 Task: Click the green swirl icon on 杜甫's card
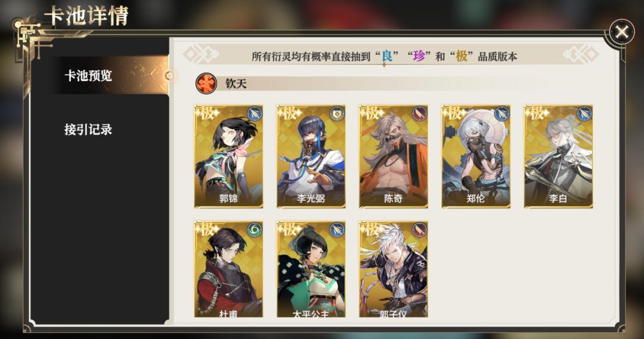pyautogui.click(x=255, y=230)
